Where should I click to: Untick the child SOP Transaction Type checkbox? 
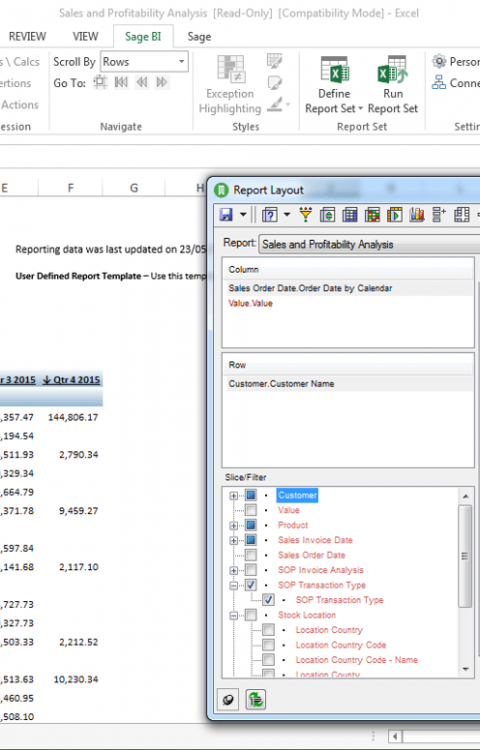268,600
